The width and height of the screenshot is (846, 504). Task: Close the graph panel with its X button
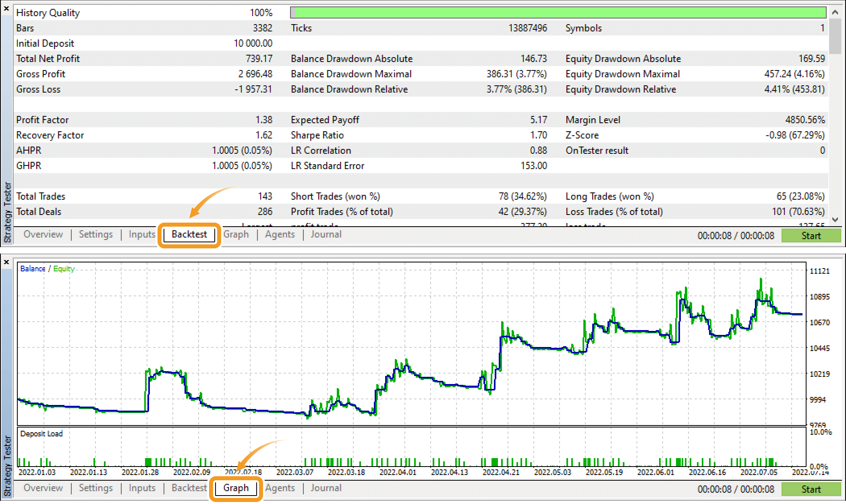click(x=7, y=262)
